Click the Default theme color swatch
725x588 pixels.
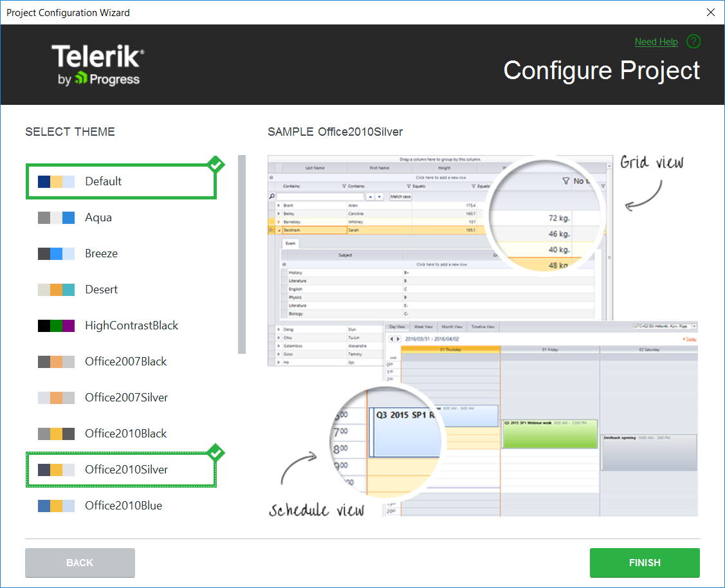(56, 181)
